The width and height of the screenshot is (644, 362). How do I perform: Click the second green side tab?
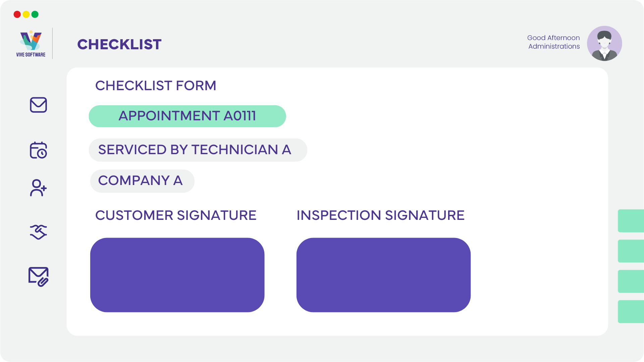(x=631, y=251)
